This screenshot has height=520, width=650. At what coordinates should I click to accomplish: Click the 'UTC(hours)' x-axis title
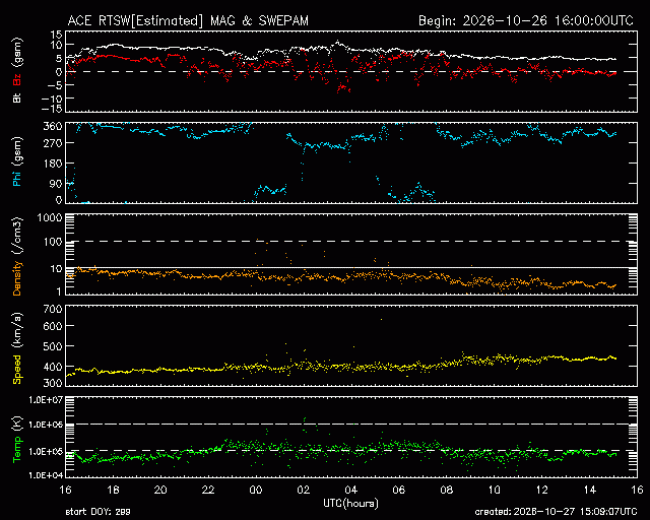351,503
